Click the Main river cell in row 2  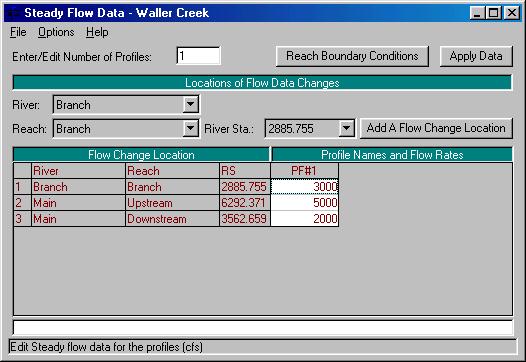[x=78, y=203]
